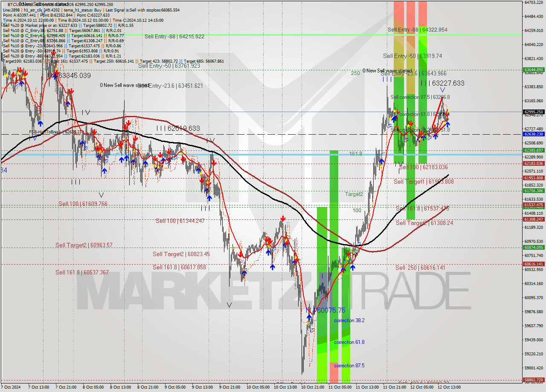Click the 'Sell 100 | 62183.036' label
The height and width of the screenshot is (392, 546).
(423, 167)
